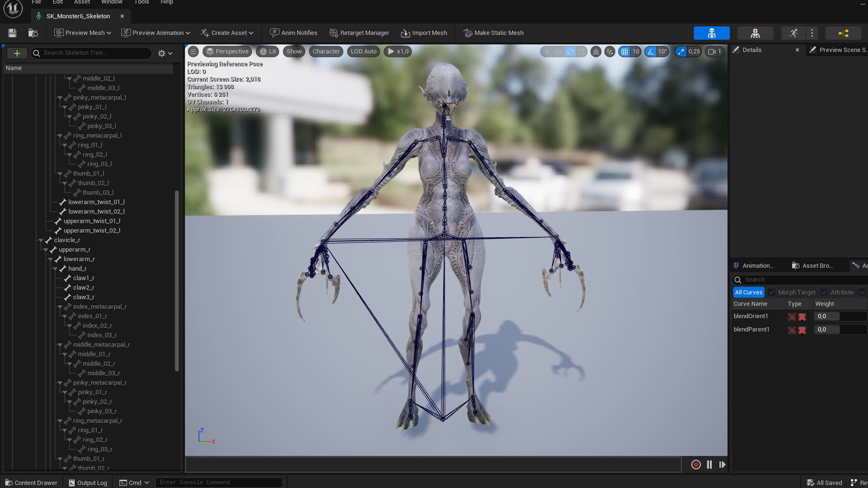Switch to Skeleton editor mode icon
This screenshot has height=488, width=868.
[x=711, y=33]
